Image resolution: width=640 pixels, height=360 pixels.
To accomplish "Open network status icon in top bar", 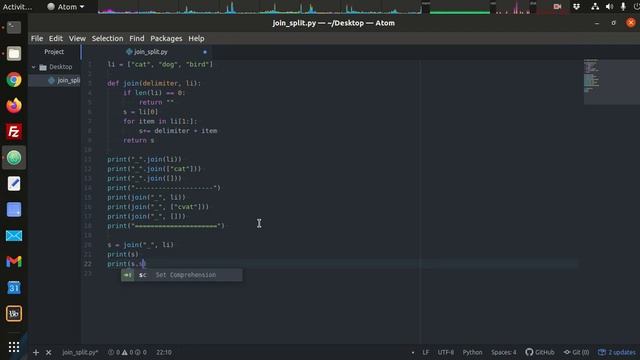I will tap(595, 7).
